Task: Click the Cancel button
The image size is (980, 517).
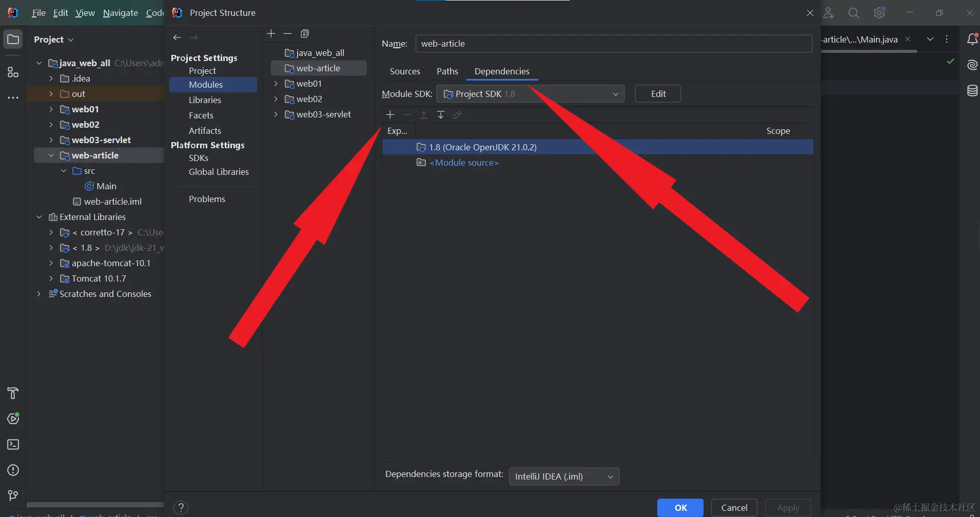Action: pyautogui.click(x=734, y=508)
